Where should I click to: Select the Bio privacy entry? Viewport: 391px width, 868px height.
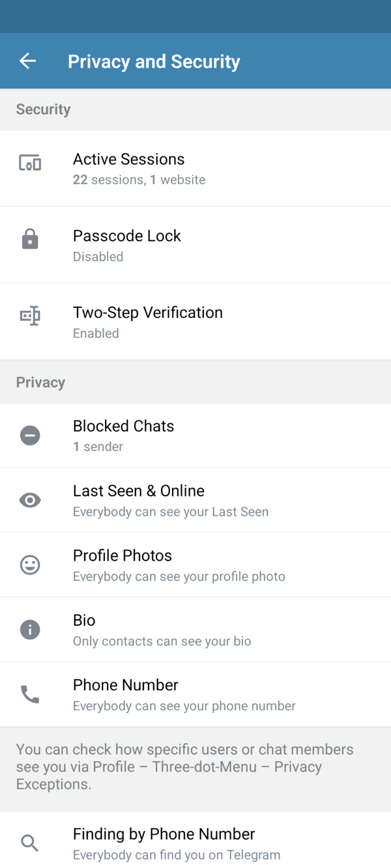pos(195,629)
